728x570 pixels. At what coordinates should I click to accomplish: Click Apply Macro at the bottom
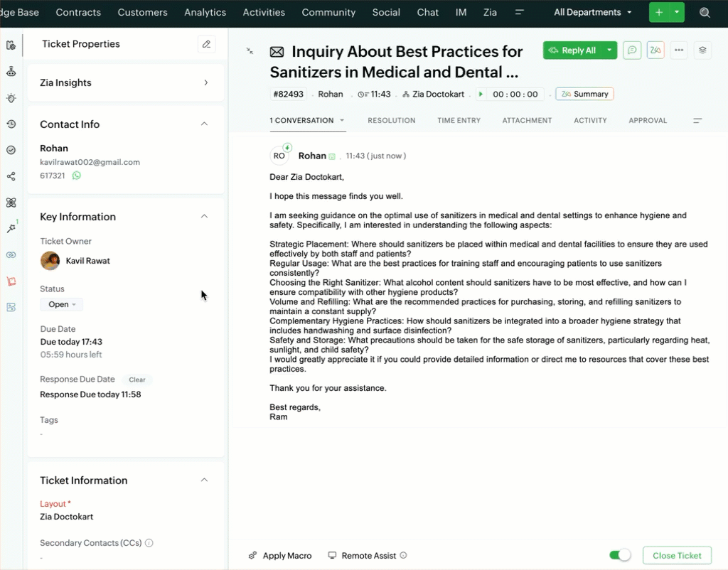coord(280,556)
